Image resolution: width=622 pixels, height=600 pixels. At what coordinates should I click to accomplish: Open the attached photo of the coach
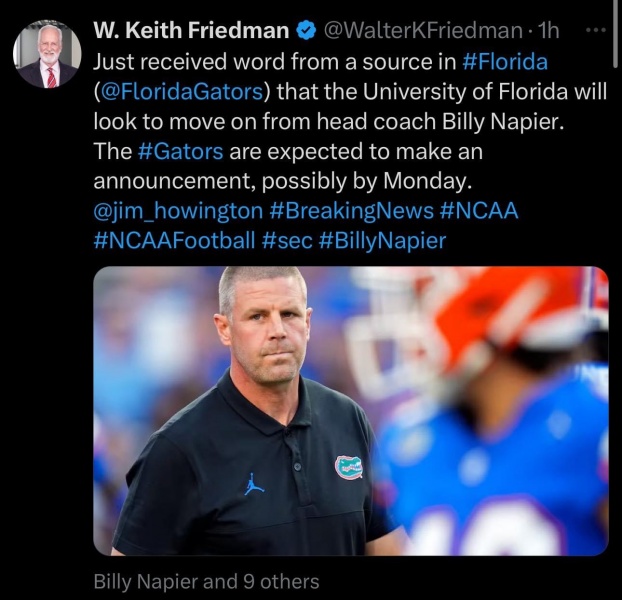click(351, 410)
